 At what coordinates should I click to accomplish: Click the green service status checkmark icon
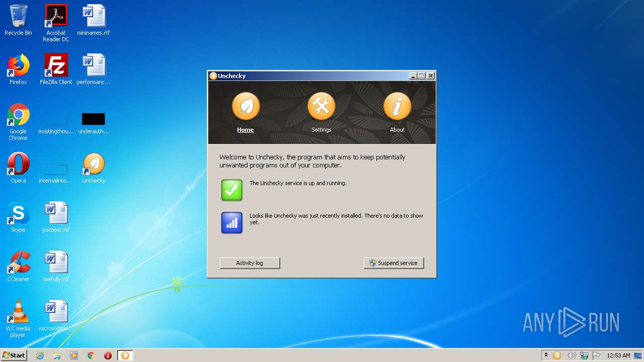tap(232, 190)
